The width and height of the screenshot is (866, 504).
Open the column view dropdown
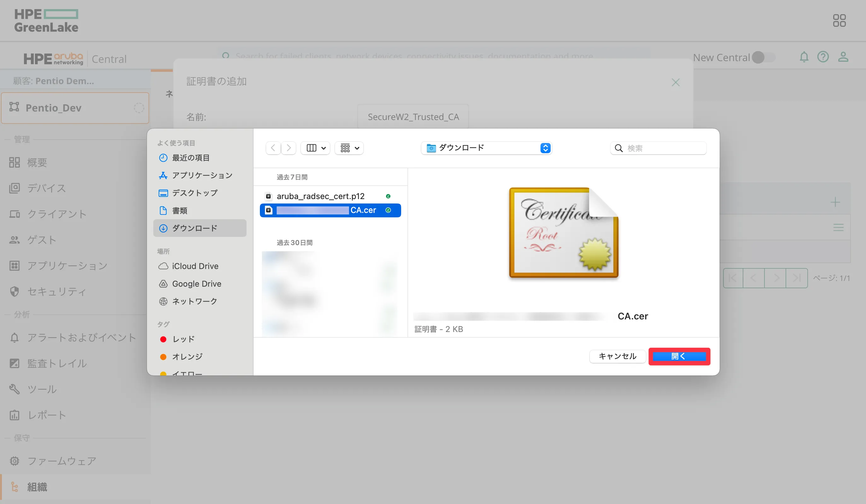315,148
